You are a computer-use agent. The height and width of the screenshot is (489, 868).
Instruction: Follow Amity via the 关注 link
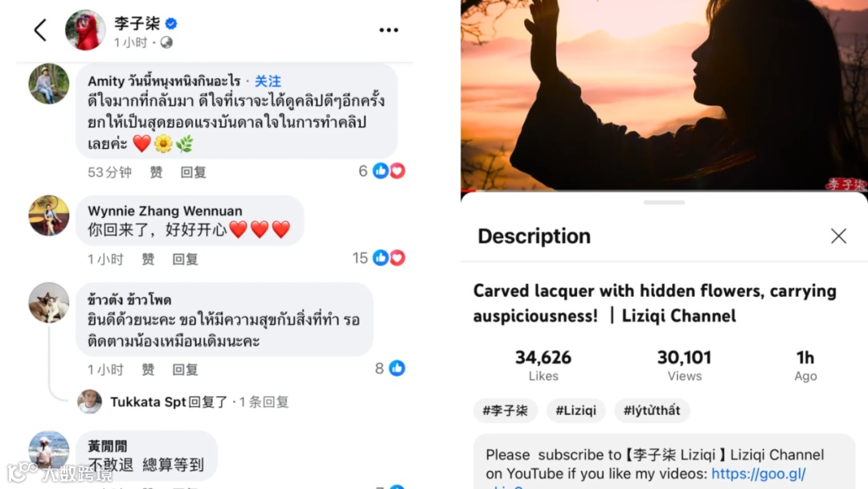268,81
